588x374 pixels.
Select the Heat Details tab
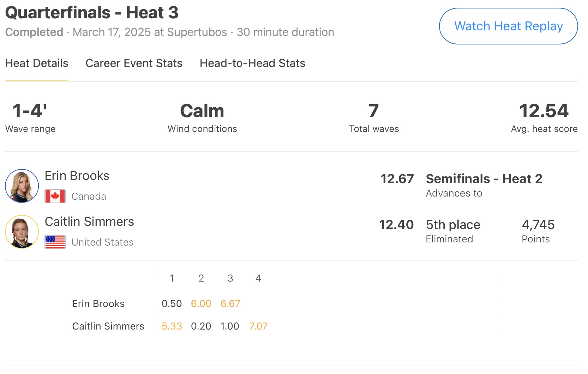pyautogui.click(x=37, y=63)
